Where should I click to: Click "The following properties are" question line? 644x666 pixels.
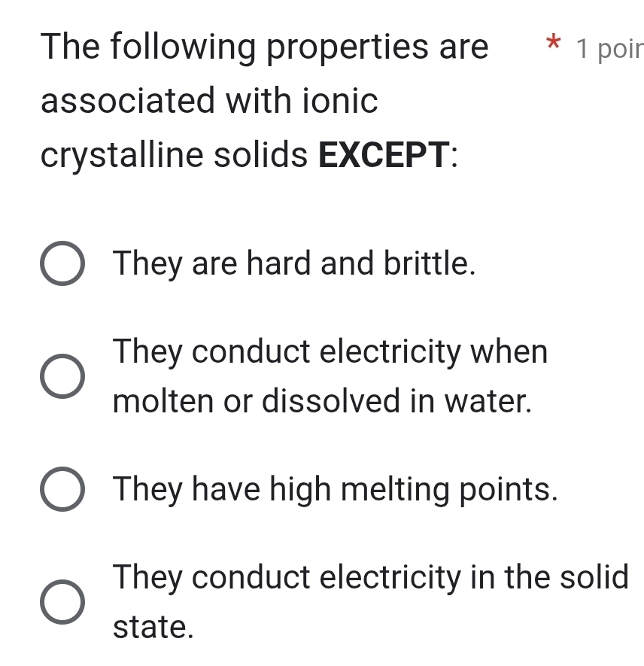pyautogui.click(x=265, y=47)
